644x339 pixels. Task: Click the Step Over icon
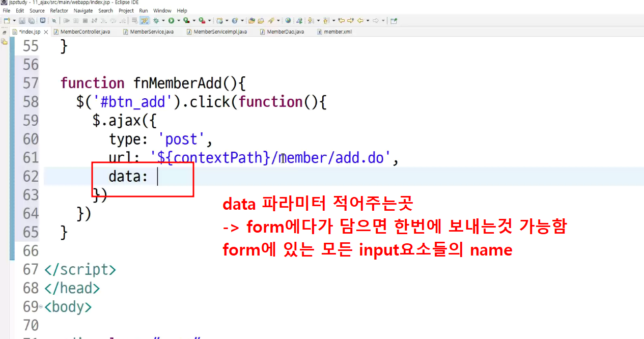point(113,21)
